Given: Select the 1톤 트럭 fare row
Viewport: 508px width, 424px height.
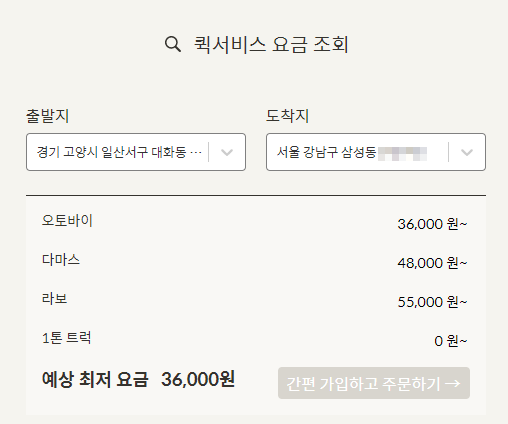Looking at the screenshot, I should (x=256, y=339).
